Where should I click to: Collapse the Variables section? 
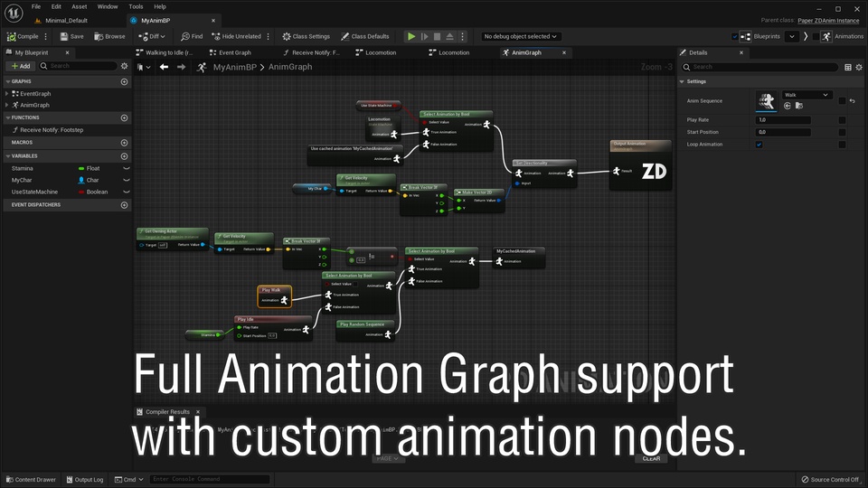8,156
